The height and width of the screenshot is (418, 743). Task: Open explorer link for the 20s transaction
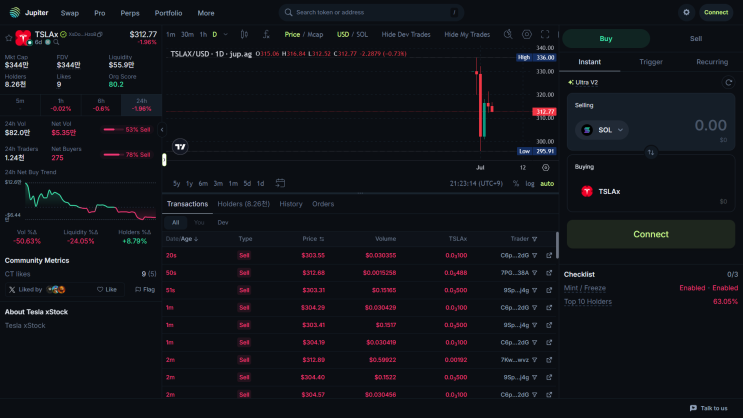[x=549, y=255]
